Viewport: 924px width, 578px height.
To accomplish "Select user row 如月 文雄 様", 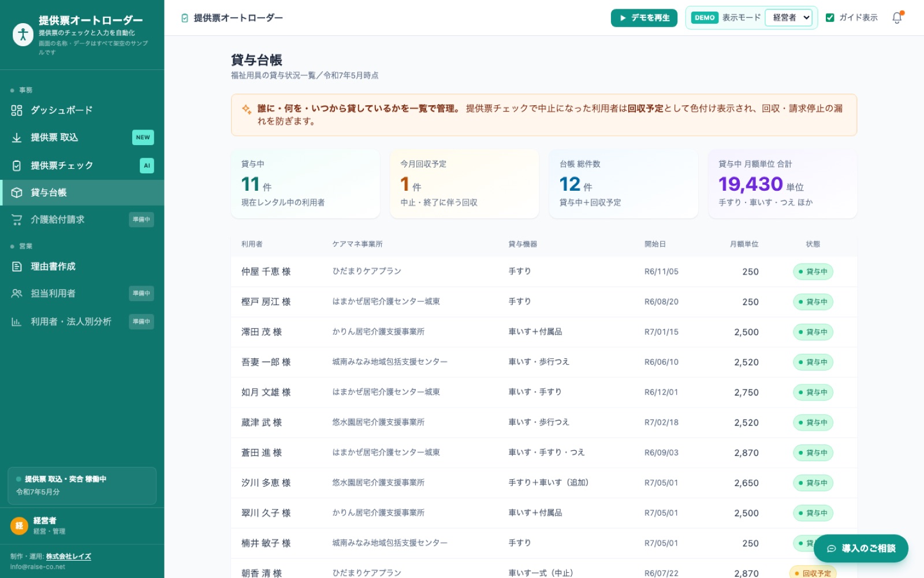I will pos(544,392).
